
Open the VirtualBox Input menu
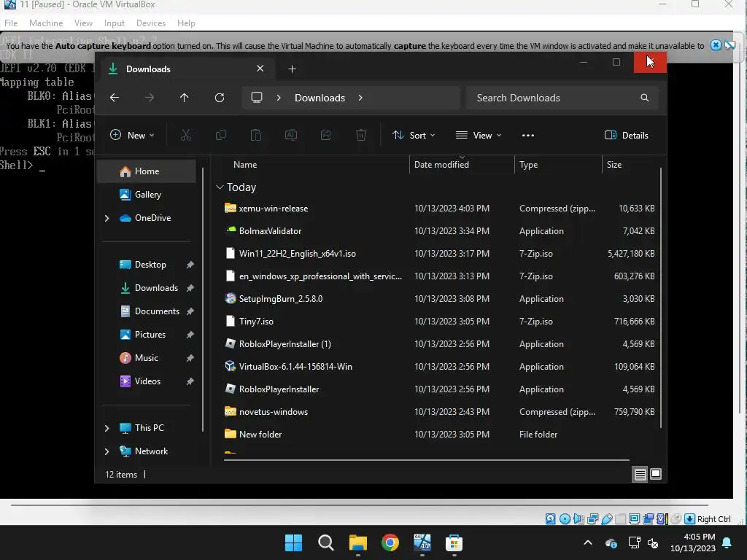click(115, 23)
